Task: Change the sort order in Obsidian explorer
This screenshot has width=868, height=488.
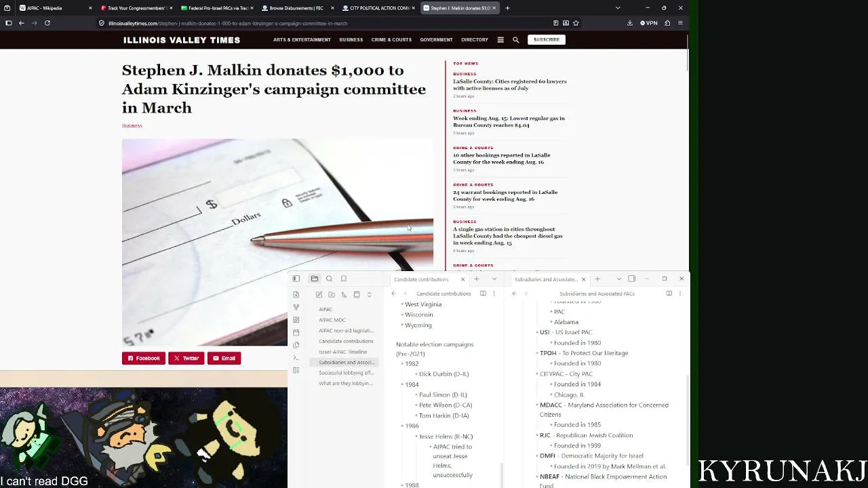Action: click(344, 295)
